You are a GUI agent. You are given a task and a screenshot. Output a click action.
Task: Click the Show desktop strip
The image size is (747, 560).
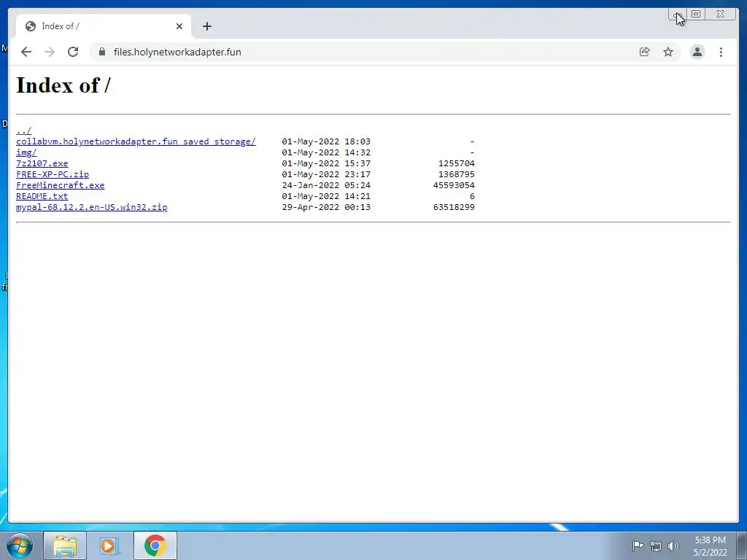point(742,545)
